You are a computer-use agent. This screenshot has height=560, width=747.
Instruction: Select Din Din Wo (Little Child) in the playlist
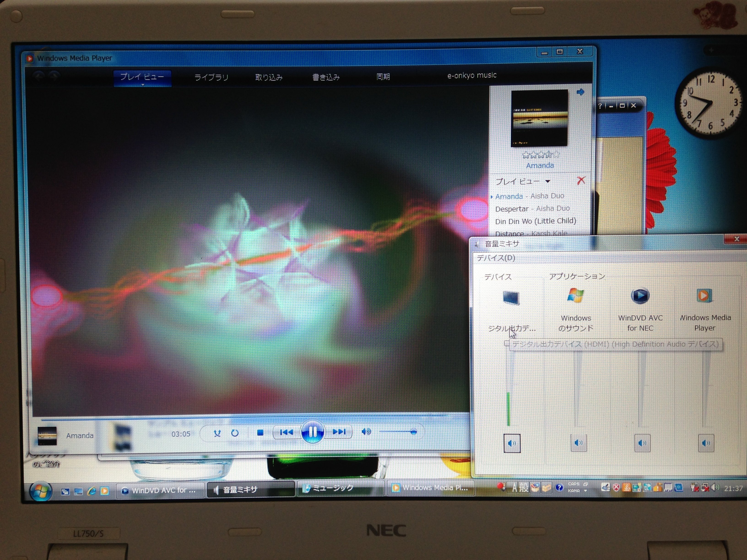[536, 221]
